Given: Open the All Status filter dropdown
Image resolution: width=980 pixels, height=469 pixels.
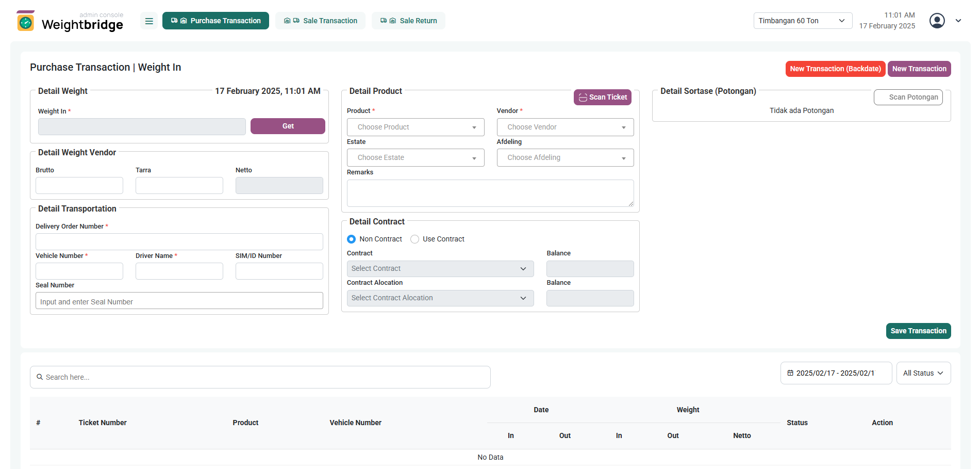Looking at the screenshot, I should click(x=923, y=373).
